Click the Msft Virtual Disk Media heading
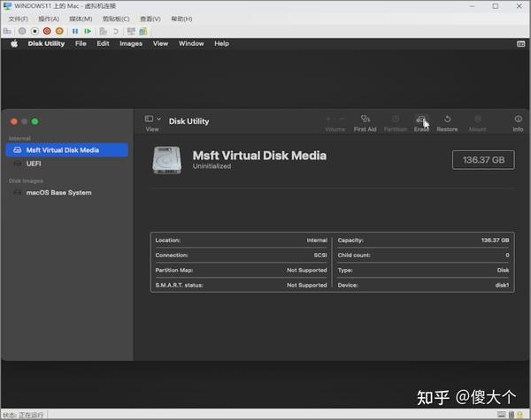The width and height of the screenshot is (531, 420). pos(259,156)
